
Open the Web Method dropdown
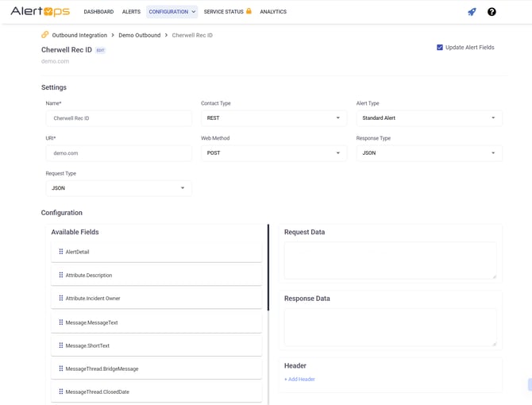click(x=274, y=153)
